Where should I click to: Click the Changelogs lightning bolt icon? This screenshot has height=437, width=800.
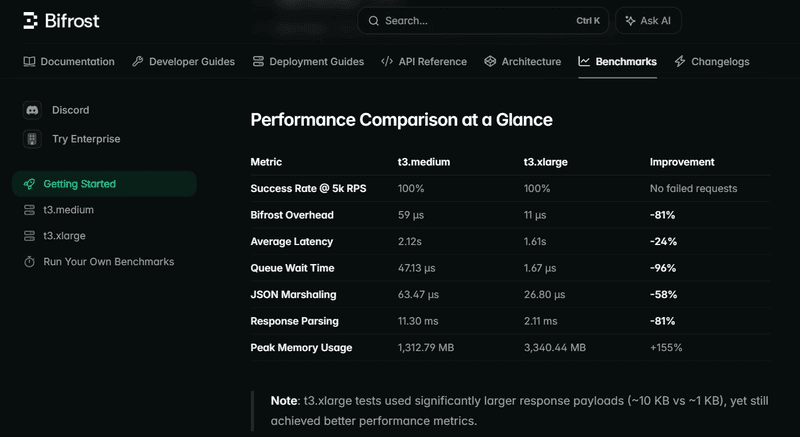[x=680, y=62]
